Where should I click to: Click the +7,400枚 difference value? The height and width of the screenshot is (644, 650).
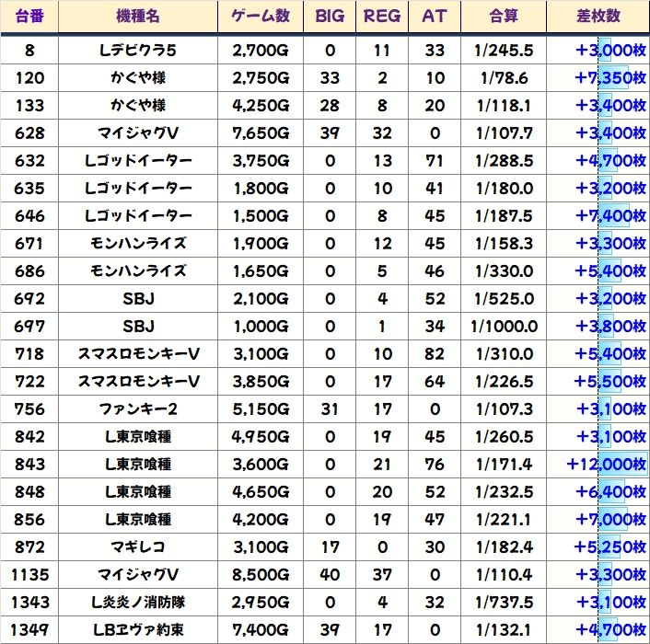[610, 216]
